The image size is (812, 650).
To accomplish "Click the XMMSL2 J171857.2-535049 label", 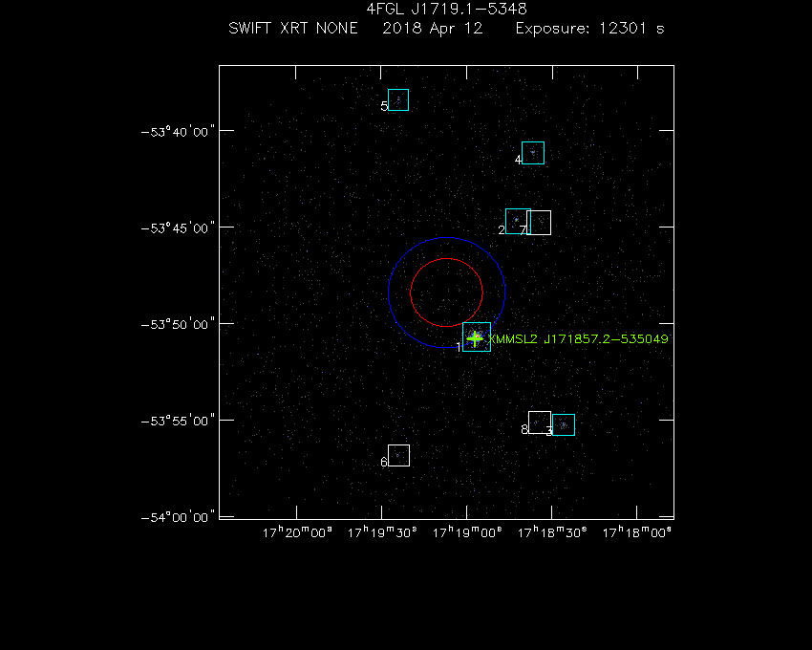I will point(579,339).
